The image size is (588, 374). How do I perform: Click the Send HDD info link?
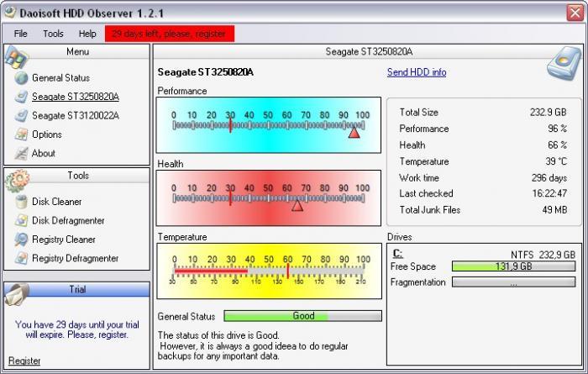pyautogui.click(x=417, y=72)
